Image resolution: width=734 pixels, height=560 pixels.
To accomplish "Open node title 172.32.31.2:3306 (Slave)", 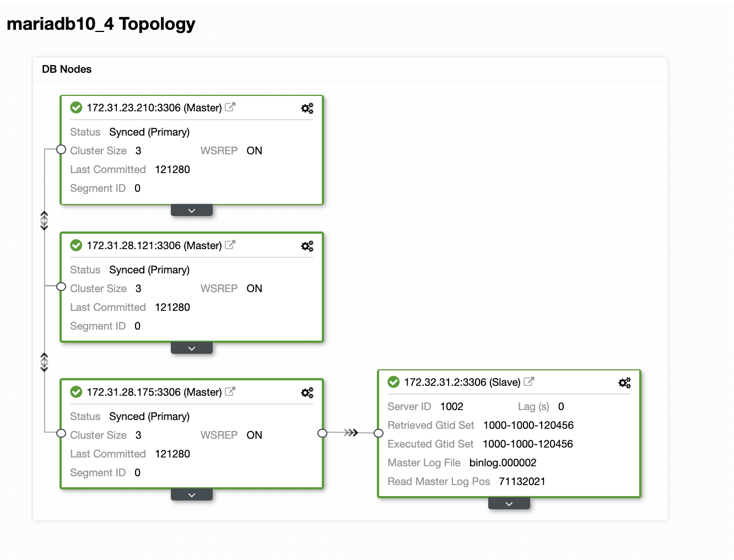I will (462, 382).
